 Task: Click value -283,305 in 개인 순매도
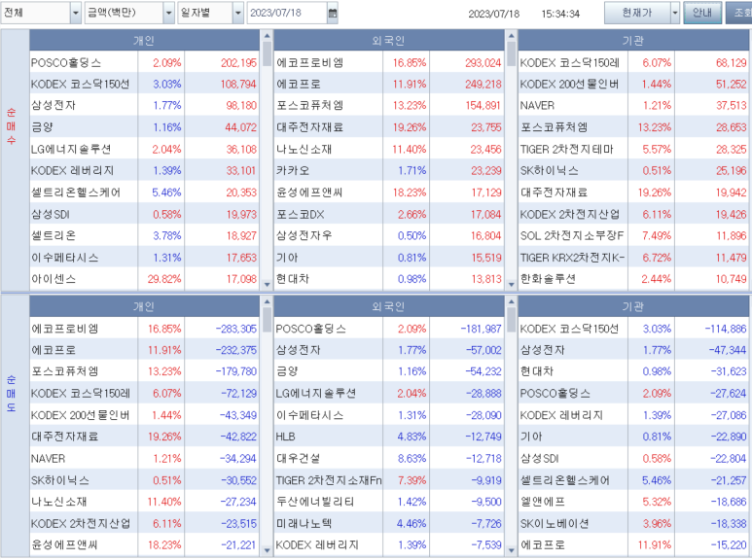(236, 329)
